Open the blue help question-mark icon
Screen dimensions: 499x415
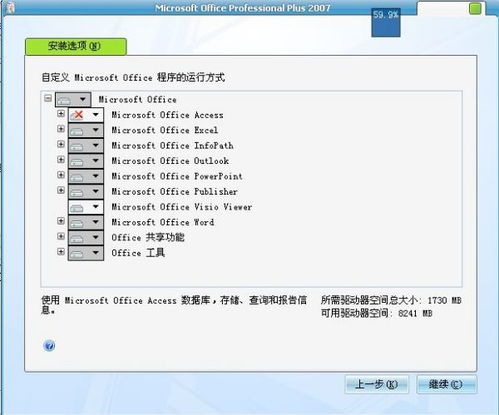tap(49, 345)
